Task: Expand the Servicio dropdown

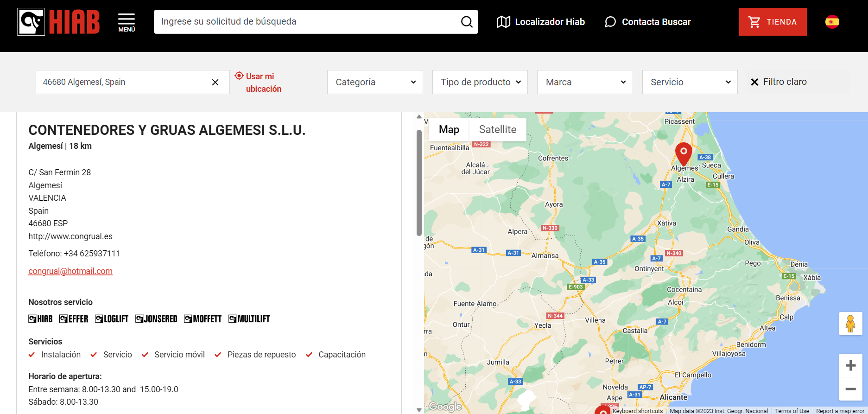Action: tap(690, 82)
